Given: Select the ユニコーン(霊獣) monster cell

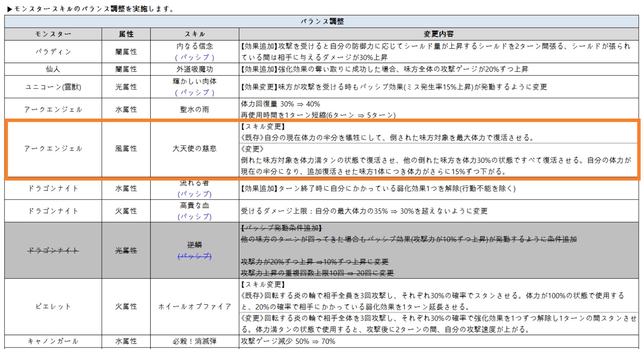Looking at the screenshot, I should [x=53, y=87].
